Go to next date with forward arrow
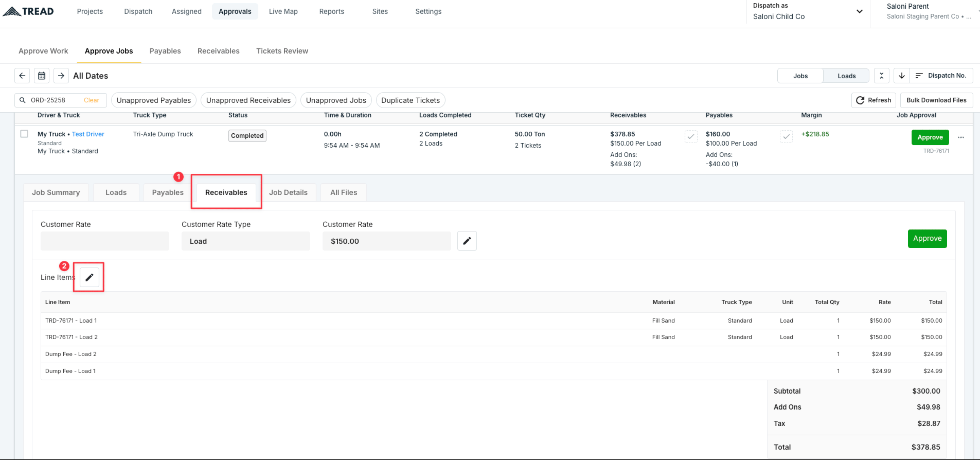Screen dimensions: 980x460 coord(61,76)
